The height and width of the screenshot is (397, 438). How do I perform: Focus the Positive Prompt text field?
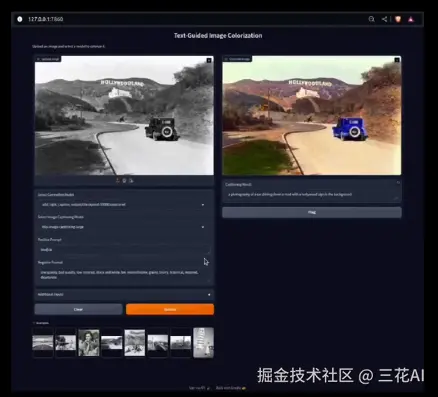pyautogui.click(x=124, y=250)
